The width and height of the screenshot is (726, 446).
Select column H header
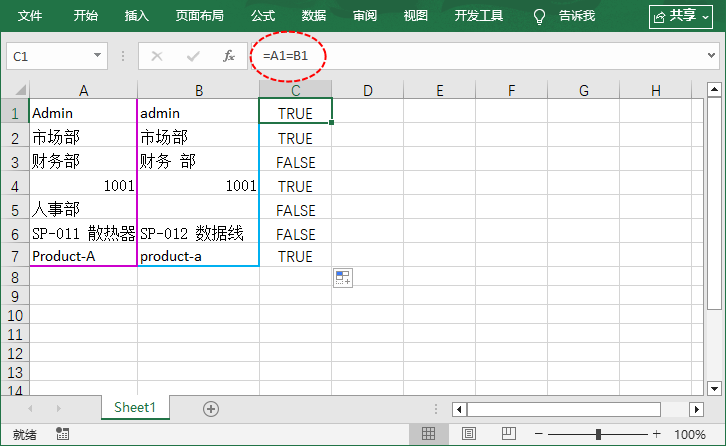point(656,90)
